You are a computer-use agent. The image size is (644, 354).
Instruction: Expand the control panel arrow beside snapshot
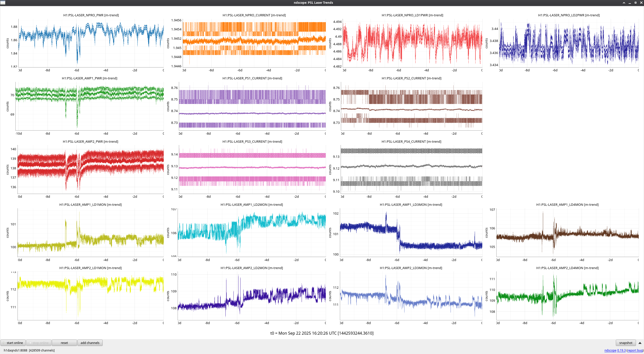640,343
